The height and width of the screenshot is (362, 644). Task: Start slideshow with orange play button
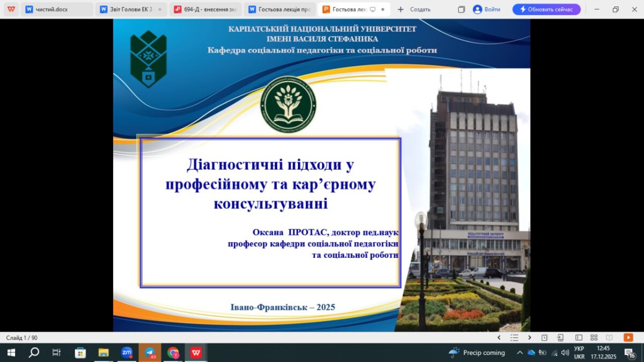(x=628, y=338)
